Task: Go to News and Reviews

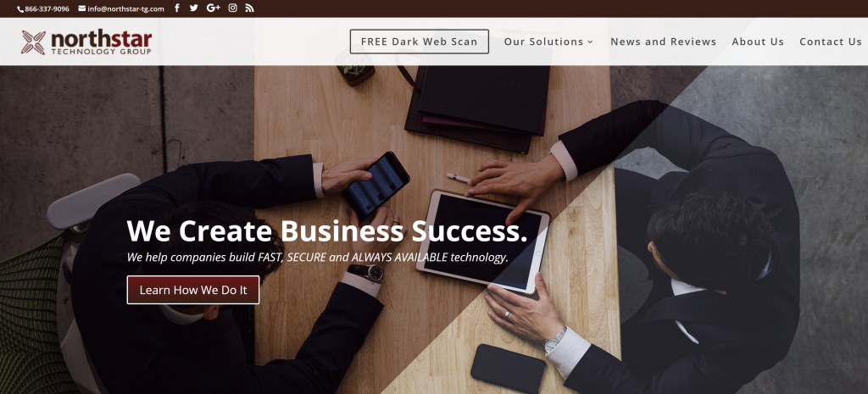Action: coord(663,42)
